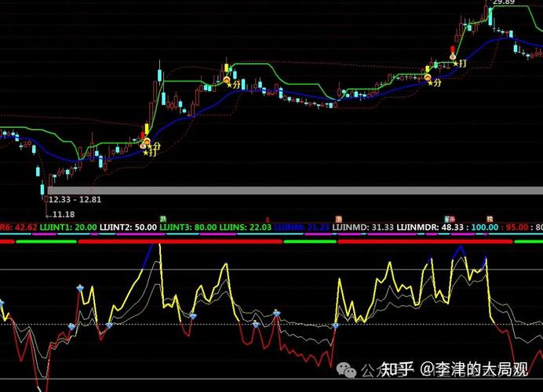Select the LIJINMD: 31.33 indicator label

click(363, 227)
